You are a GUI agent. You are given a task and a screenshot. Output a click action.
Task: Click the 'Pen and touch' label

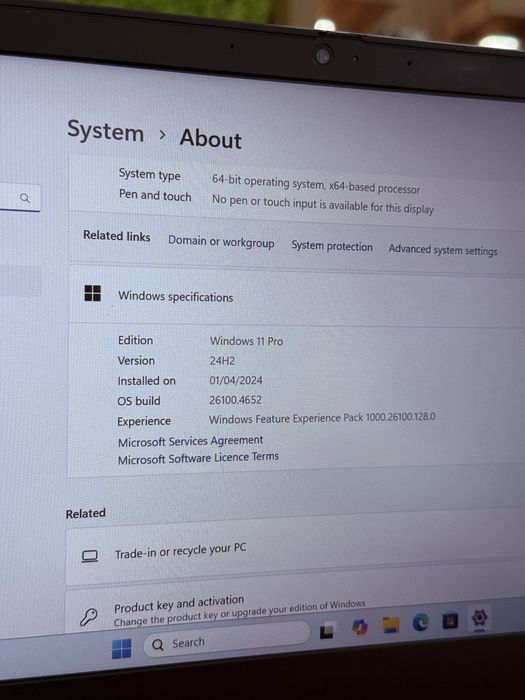[x=155, y=195]
